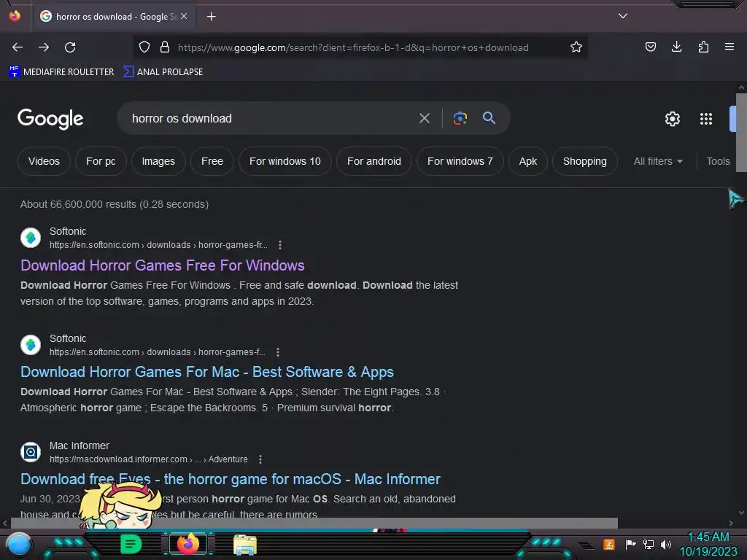This screenshot has height=560, width=747.
Task: Open Action Center flag icon
Action: click(x=630, y=544)
